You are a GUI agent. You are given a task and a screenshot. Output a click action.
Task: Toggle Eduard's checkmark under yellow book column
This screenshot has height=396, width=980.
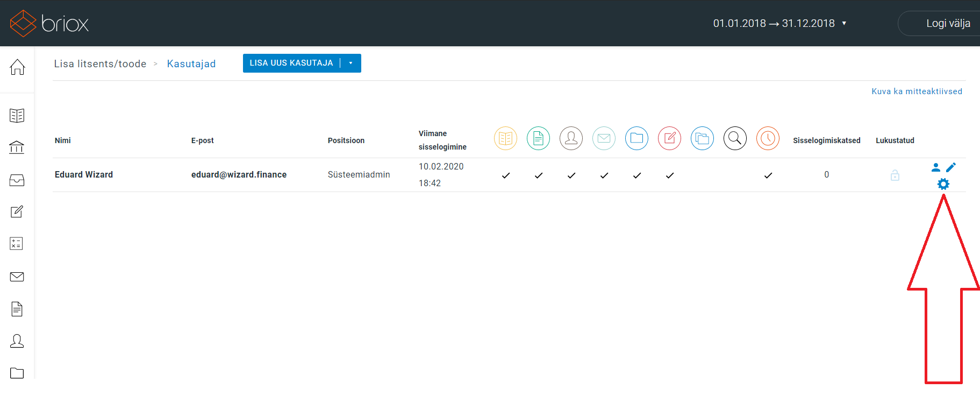coord(506,175)
